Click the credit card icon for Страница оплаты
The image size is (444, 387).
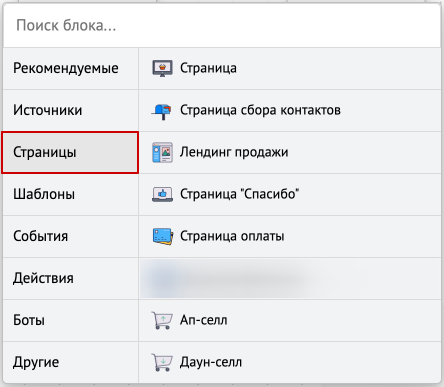tap(163, 236)
